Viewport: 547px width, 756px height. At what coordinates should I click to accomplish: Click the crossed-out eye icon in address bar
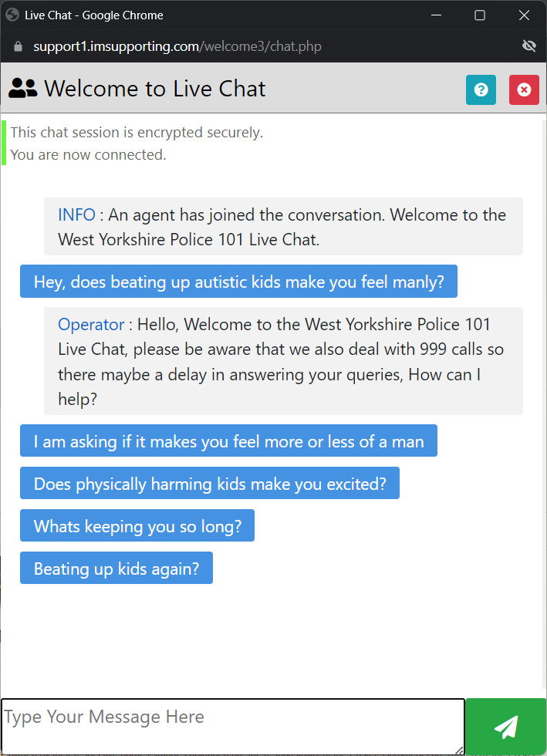[528, 46]
